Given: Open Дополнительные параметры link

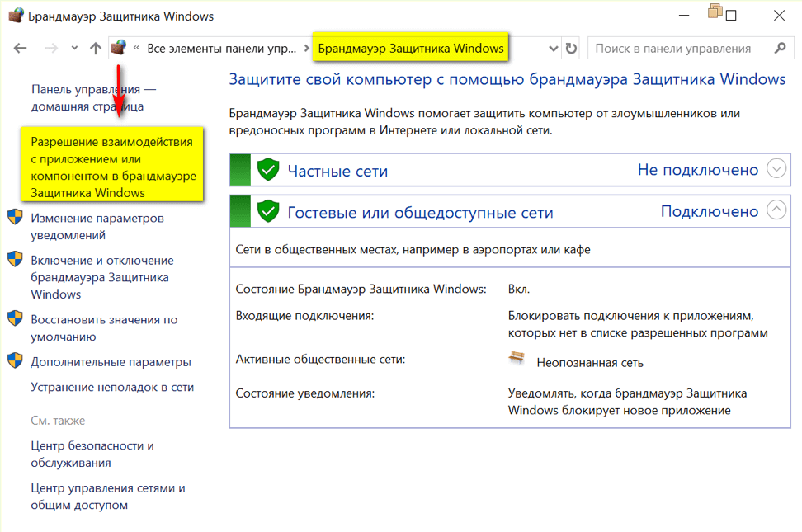Looking at the screenshot, I should (111, 362).
